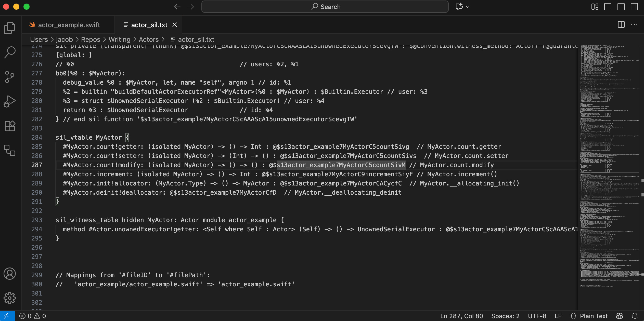Open the Source Control view
This screenshot has height=321, width=644.
[10, 77]
